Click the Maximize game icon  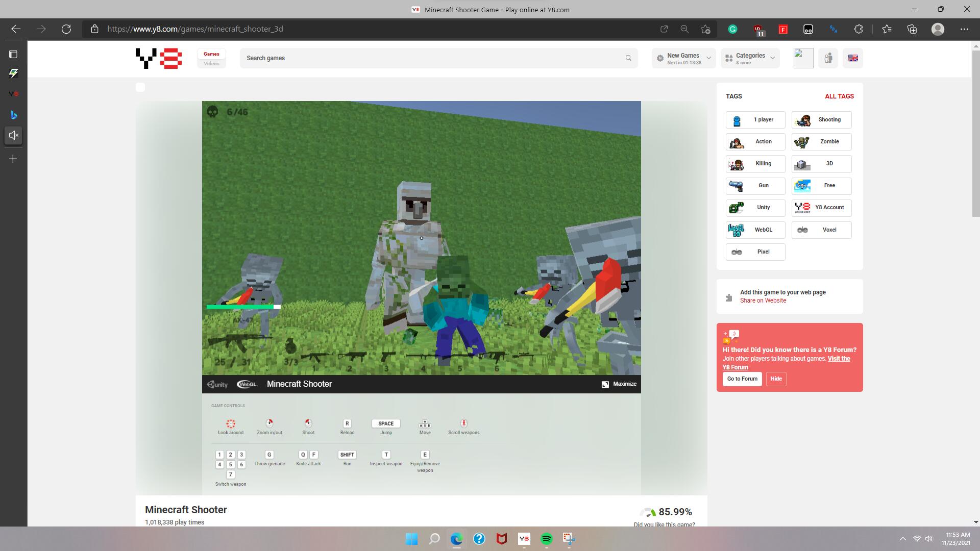[x=605, y=384]
